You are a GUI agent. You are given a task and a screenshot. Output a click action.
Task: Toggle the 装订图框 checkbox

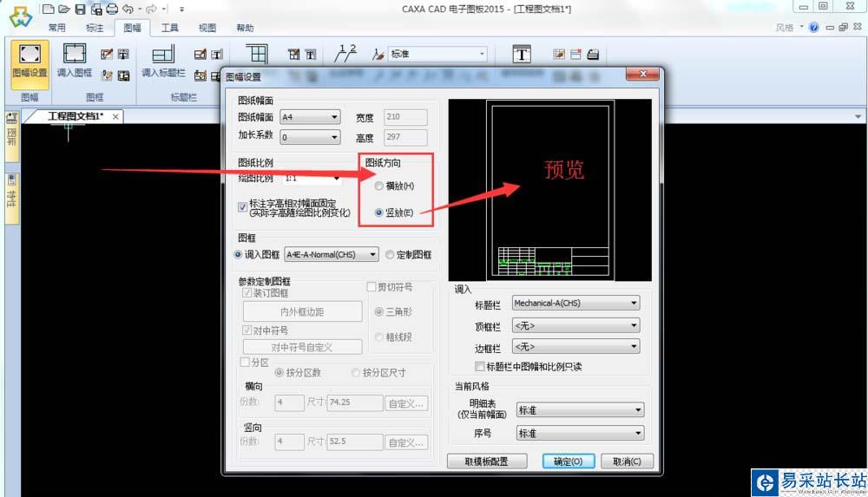click(247, 293)
